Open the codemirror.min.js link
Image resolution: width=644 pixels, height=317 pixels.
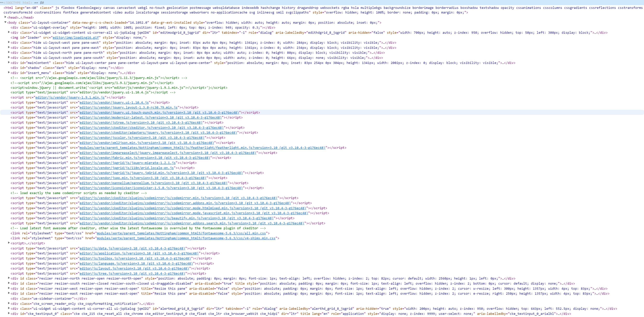179,198
